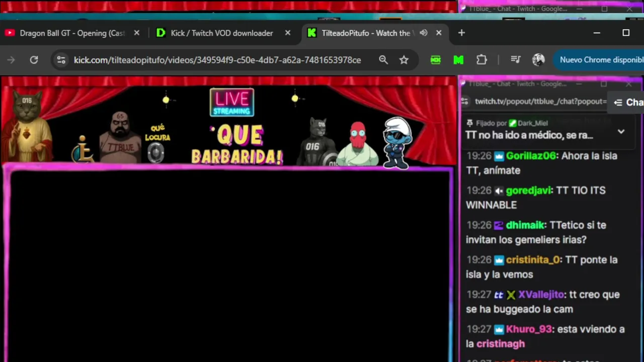Switch to Kick / Twitch VOD downloader tab
644x362 pixels.
222,33
